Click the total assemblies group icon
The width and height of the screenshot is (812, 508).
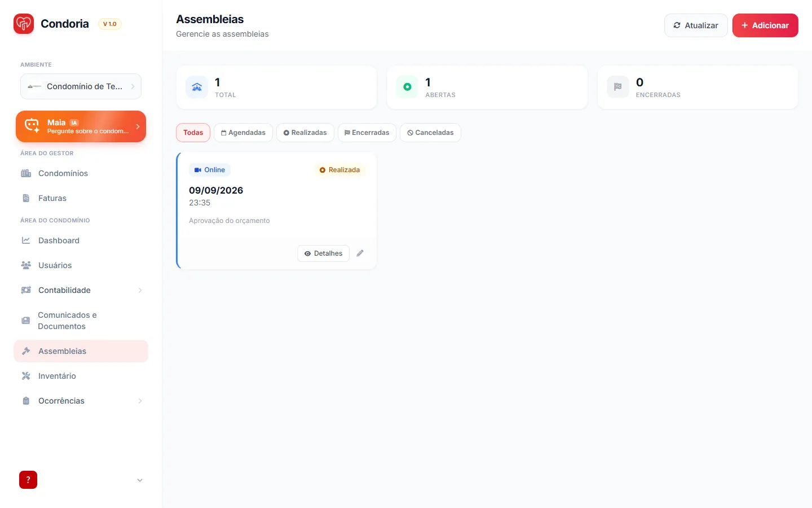coord(197,87)
